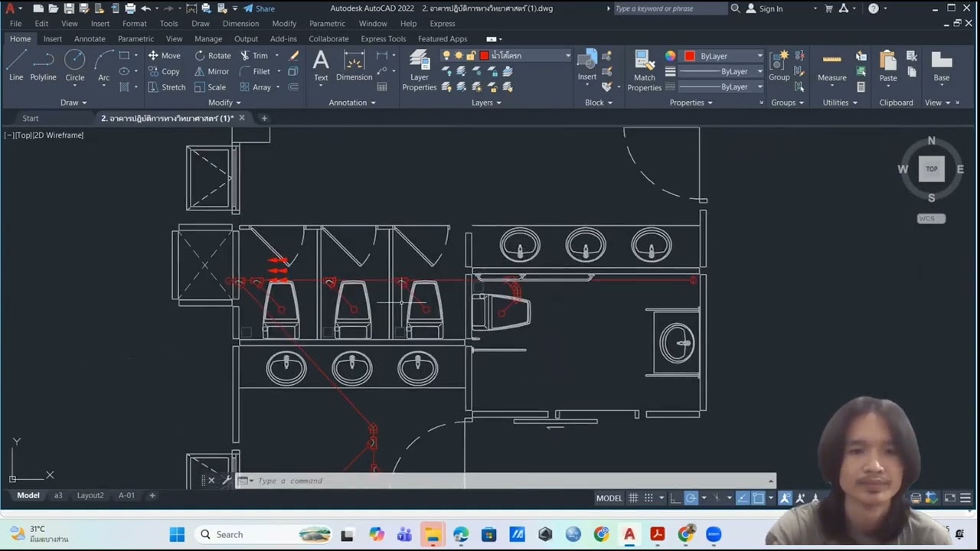Activate the Mirror command

(x=211, y=71)
